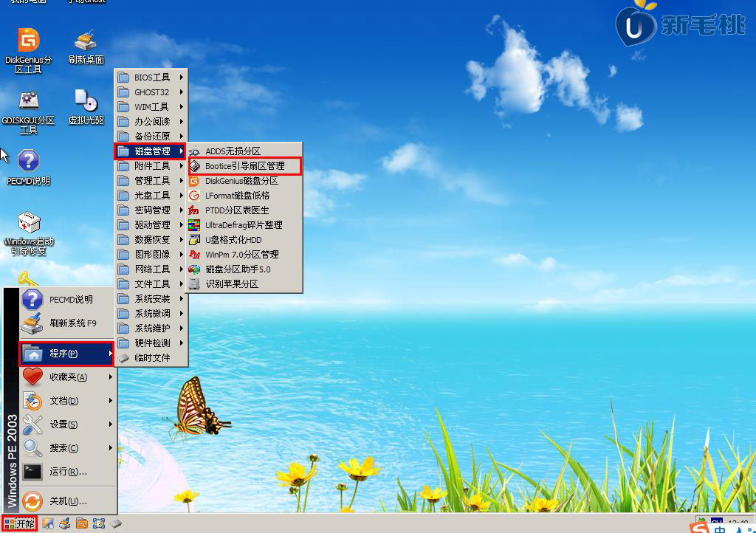This screenshot has height=533, width=756.
Task: Click the 识别苹果分区 icon
Action: pyautogui.click(x=194, y=284)
